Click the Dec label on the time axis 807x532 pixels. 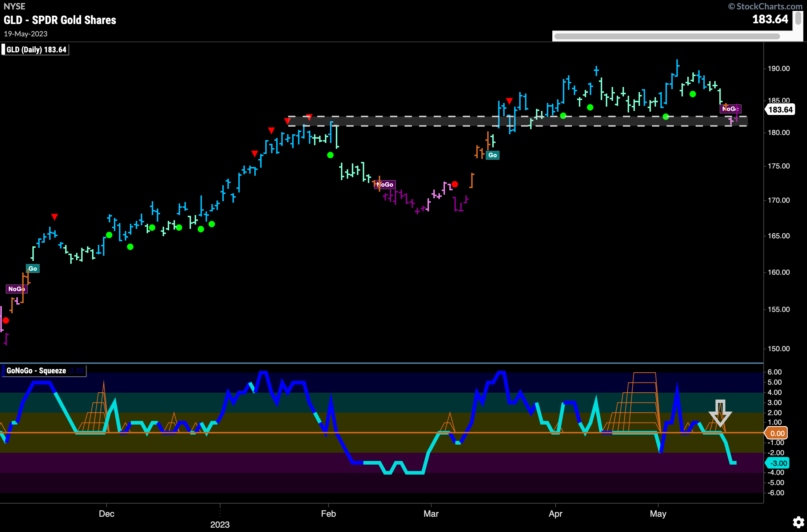point(107,514)
